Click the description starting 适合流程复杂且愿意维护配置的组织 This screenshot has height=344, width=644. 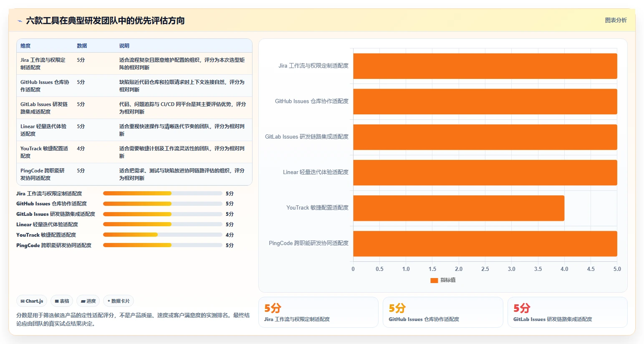coord(182,63)
